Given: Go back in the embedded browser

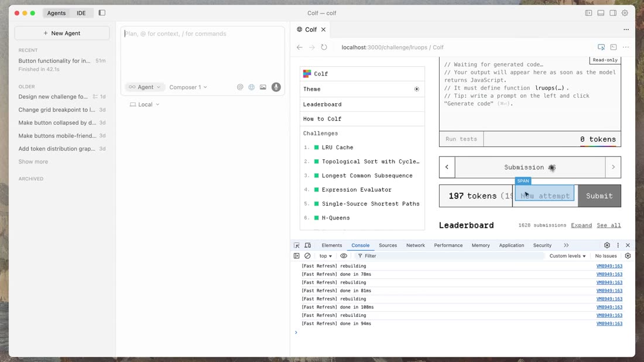Looking at the screenshot, I should (x=299, y=47).
